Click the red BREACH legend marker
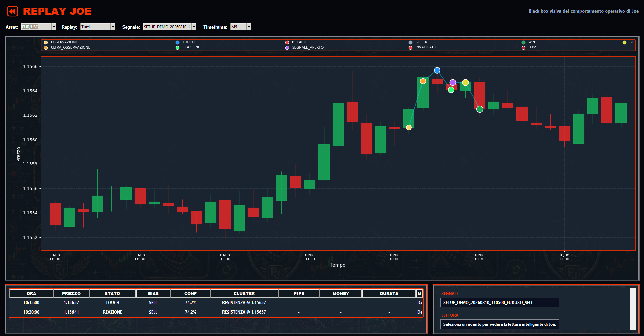This screenshot has height=336, width=644. tap(287, 42)
